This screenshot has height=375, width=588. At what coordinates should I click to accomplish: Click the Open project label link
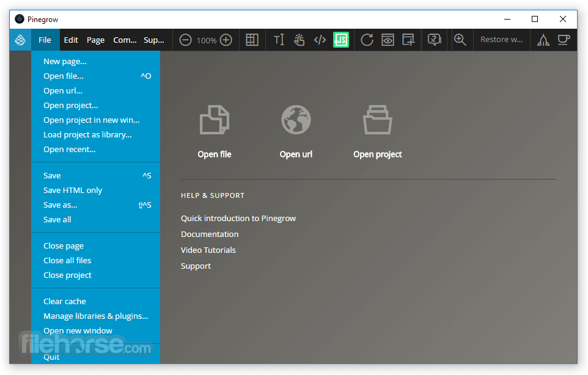[x=378, y=155]
